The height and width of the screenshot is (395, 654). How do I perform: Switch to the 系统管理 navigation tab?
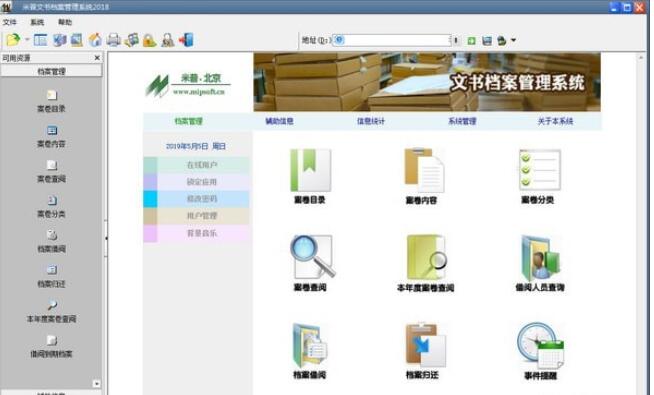click(x=462, y=121)
